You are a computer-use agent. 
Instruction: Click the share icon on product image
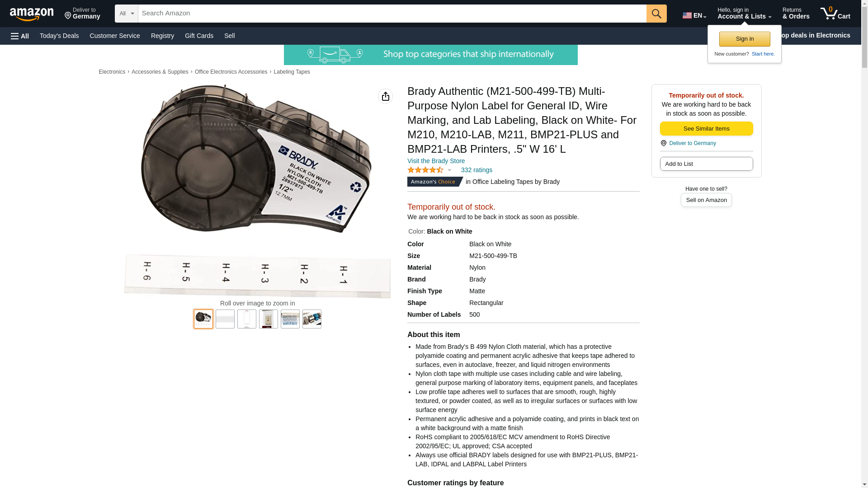click(x=385, y=96)
